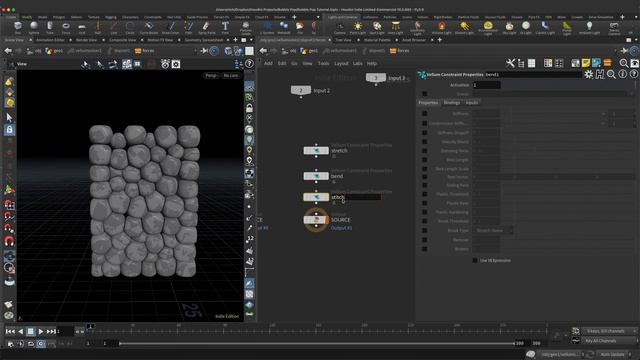Click the network editor find magnifier icon
Viewport: 640px width, 360px height.
[624, 63]
